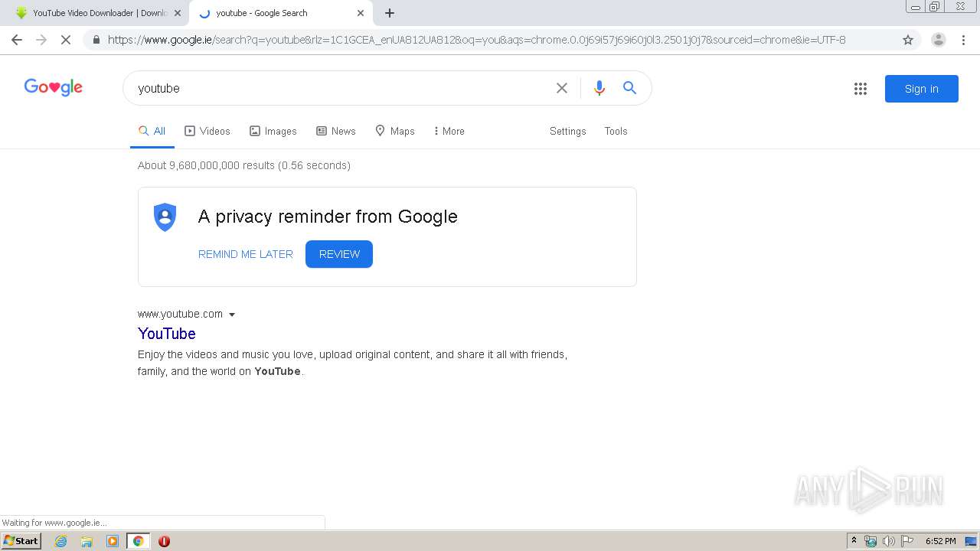This screenshot has height=551, width=980.
Task: Select the youtube - Google Search tab
Action: [x=279, y=13]
